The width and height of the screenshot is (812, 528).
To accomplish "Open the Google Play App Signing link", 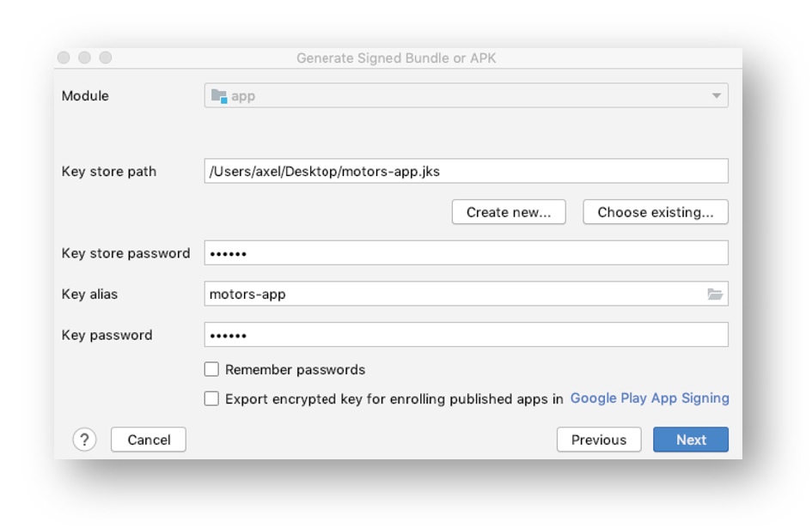I will tap(650, 398).
